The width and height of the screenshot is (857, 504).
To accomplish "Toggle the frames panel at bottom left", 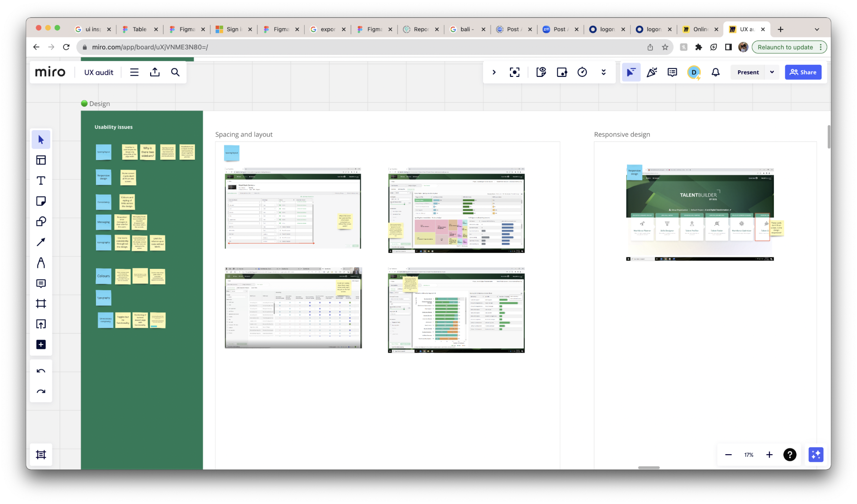I will coord(41,455).
